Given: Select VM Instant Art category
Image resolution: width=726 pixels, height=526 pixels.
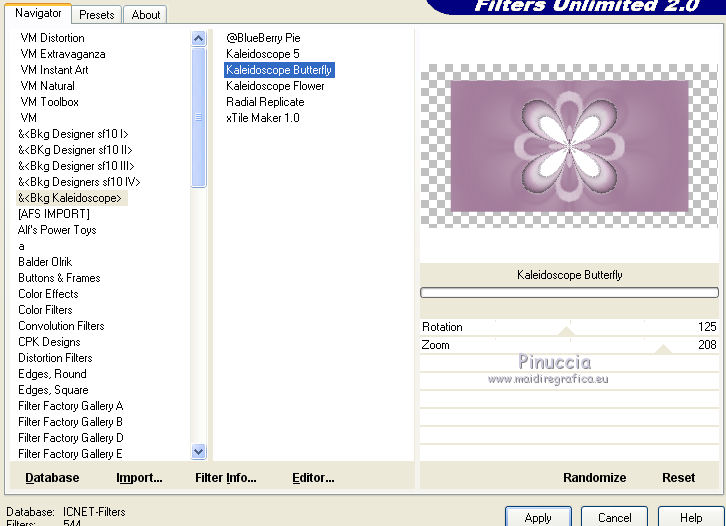Looking at the screenshot, I should pos(54,70).
